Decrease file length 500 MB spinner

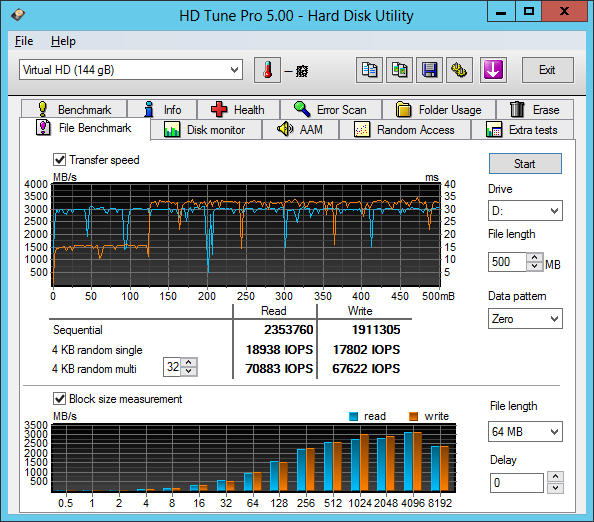click(535, 266)
